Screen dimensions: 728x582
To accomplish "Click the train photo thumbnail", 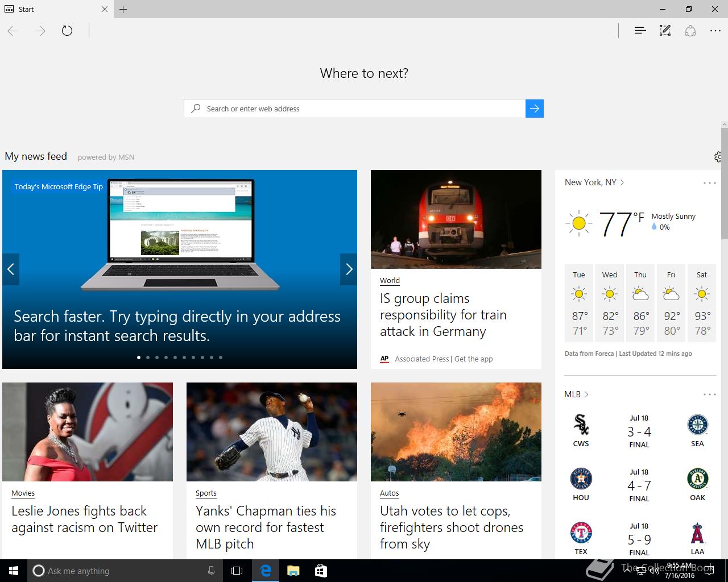I will 456,219.
